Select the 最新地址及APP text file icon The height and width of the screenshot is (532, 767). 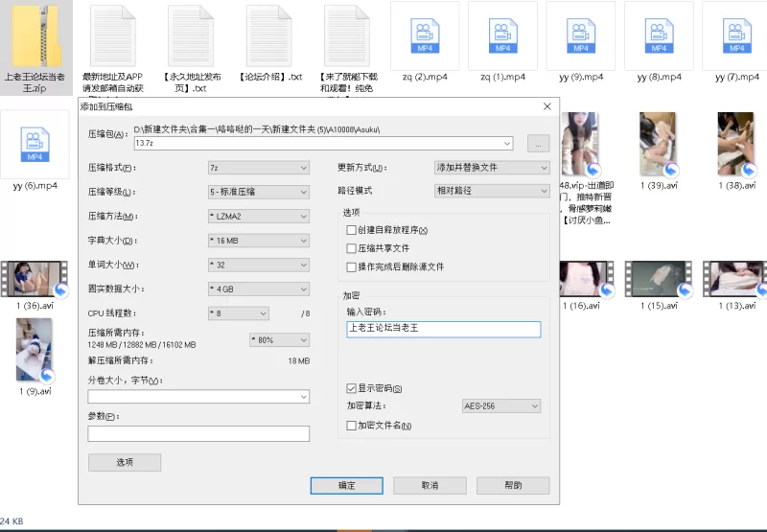[113, 36]
